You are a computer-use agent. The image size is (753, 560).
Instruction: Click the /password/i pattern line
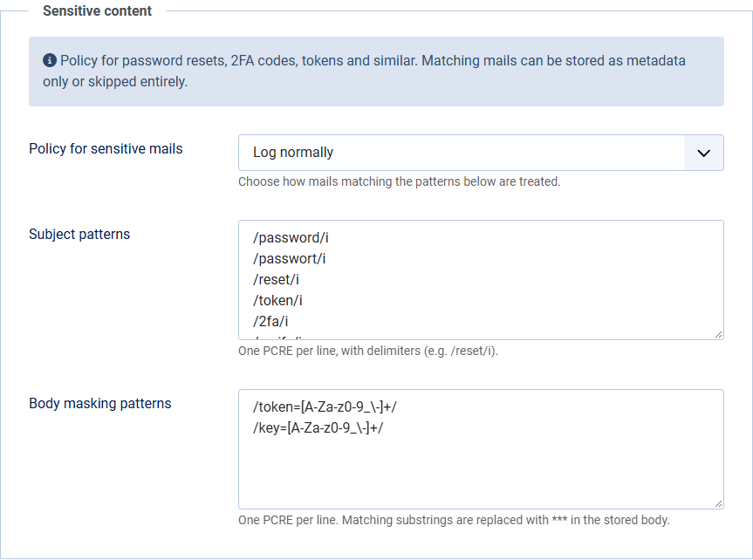291,238
